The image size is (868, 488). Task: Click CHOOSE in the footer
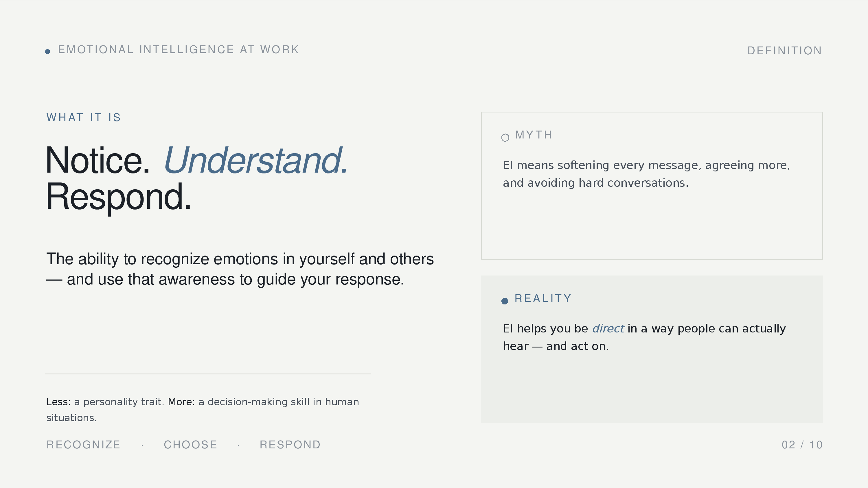coord(190,445)
